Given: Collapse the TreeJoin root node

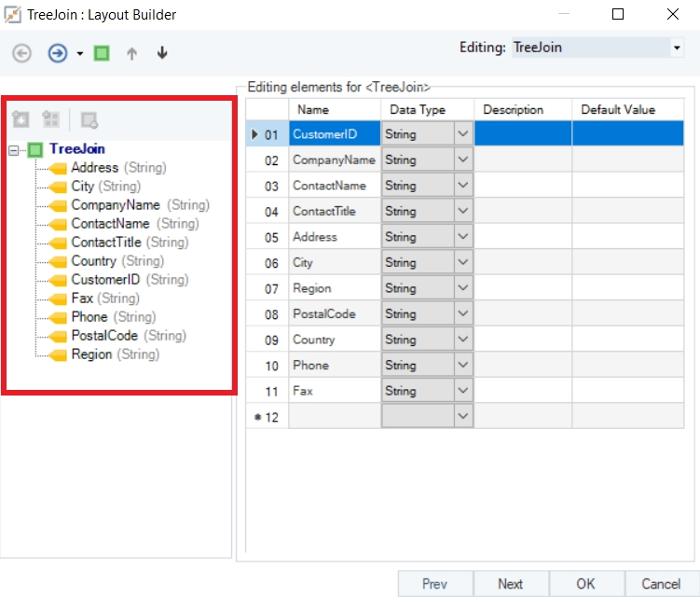Looking at the screenshot, I should click(13, 149).
